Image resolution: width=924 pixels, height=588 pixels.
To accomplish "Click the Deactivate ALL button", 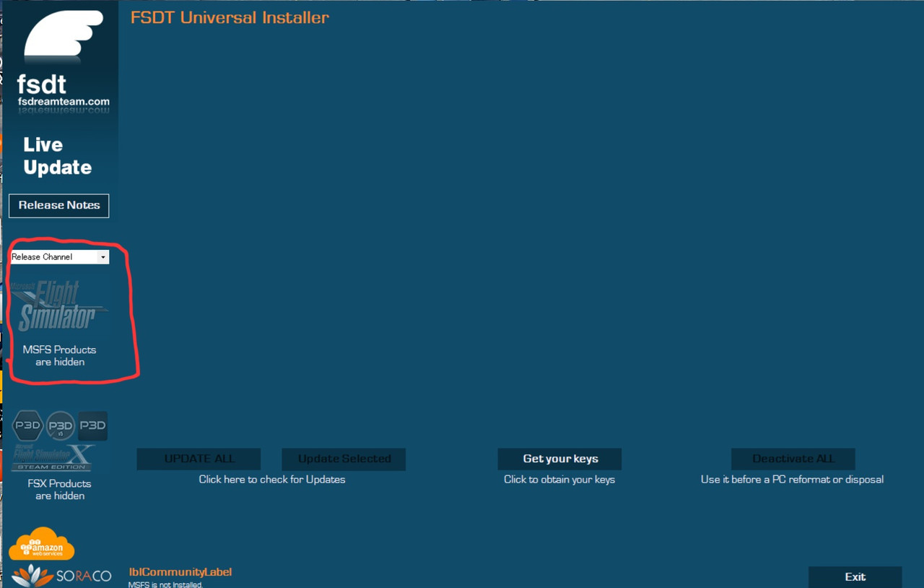I will [x=793, y=459].
